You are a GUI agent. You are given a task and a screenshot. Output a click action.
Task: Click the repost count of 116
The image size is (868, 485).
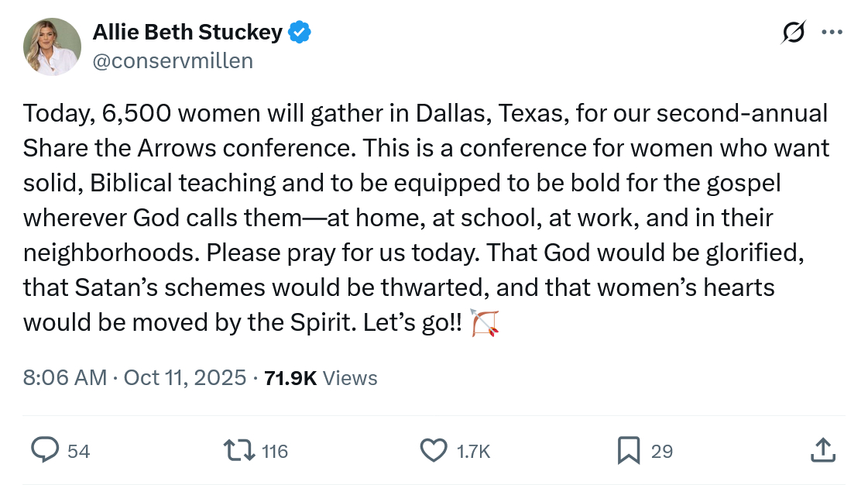[x=275, y=451]
